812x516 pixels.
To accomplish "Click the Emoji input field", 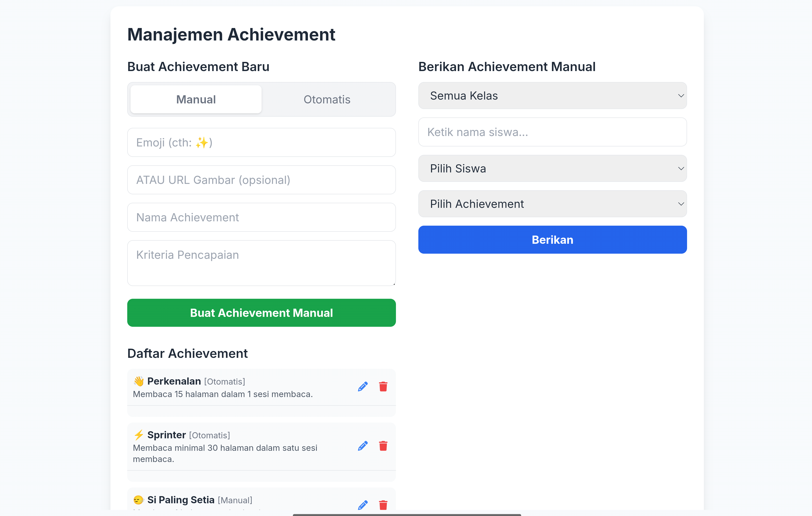I will click(261, 142).
